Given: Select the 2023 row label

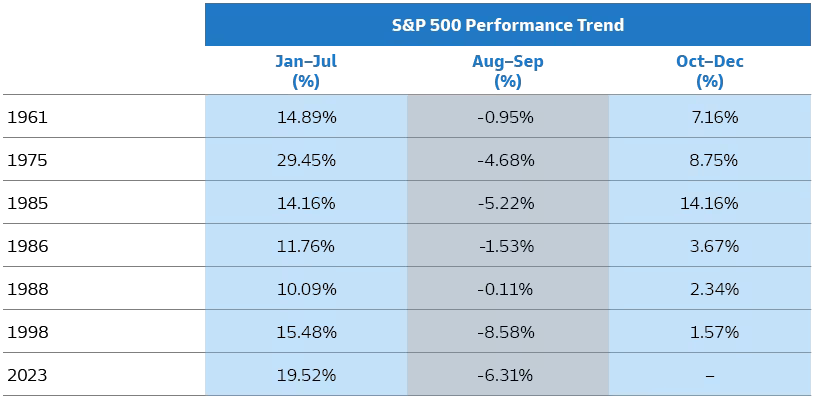Looking at the screenshot, I should (x=27, y=375).
